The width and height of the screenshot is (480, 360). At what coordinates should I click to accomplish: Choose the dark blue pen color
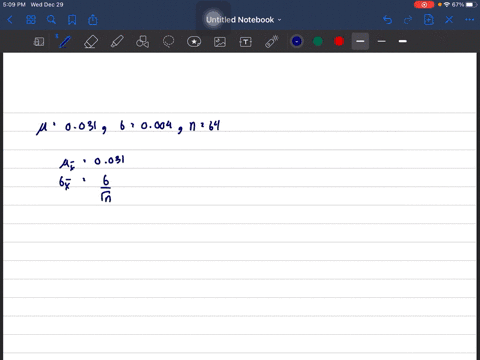pos(297,41)
